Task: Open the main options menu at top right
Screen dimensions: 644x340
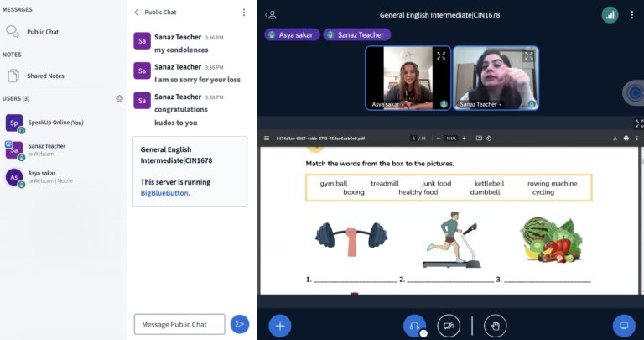Action: tap(632, 14)
